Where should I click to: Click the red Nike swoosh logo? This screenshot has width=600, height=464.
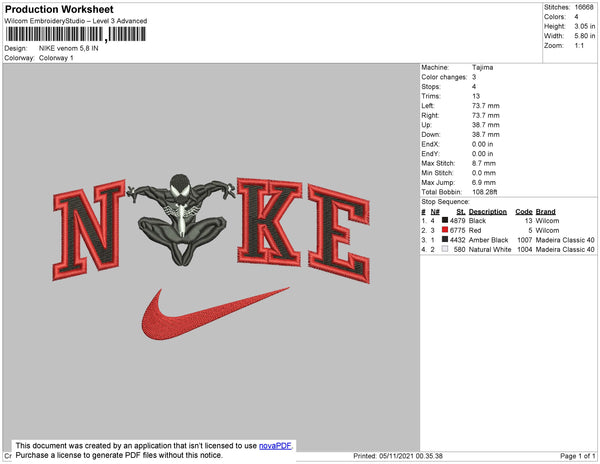214,314
